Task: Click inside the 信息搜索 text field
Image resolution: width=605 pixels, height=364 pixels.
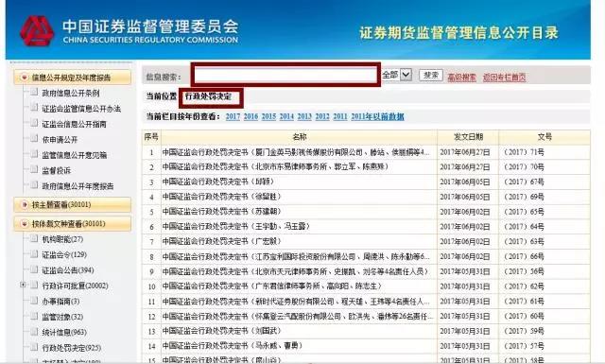Action: point(285,75)
